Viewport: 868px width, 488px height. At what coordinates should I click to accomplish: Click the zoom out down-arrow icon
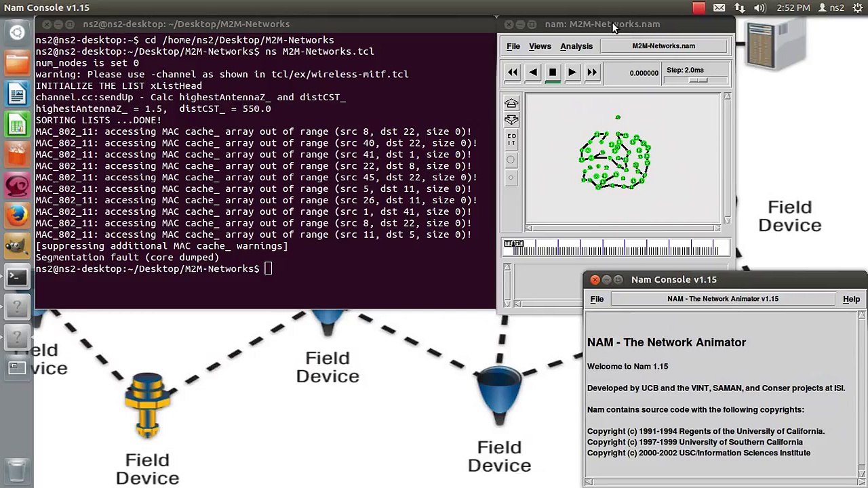511,121
